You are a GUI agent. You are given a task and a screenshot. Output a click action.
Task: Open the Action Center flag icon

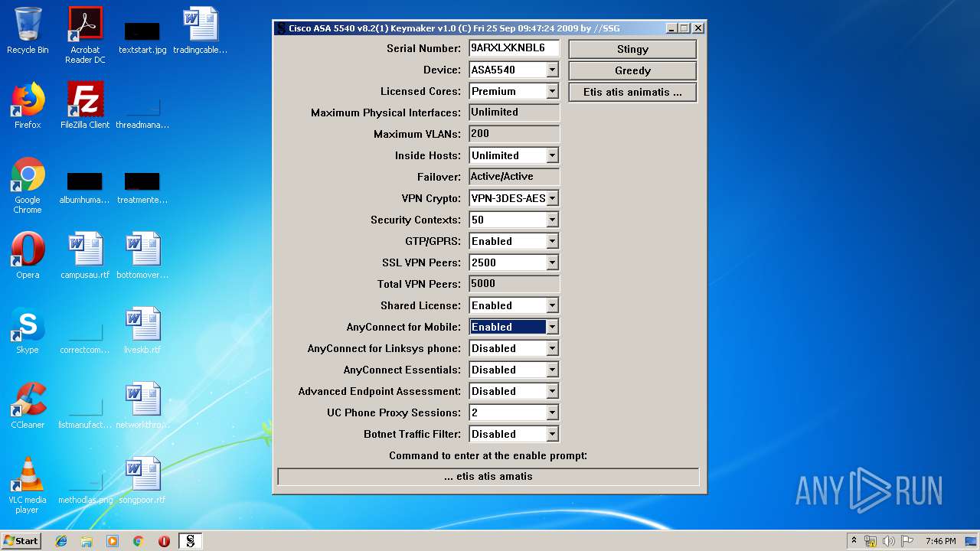tap(906, 541)
